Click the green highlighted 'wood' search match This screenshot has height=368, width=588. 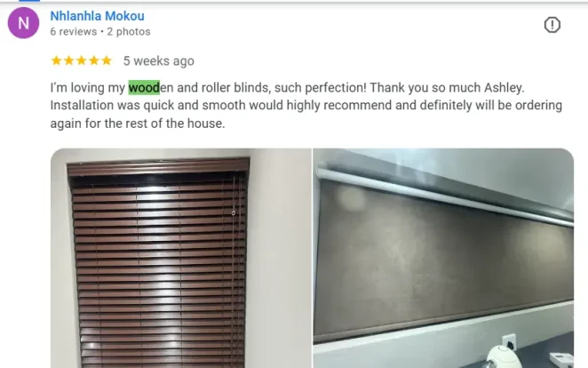tap(144, 87)
